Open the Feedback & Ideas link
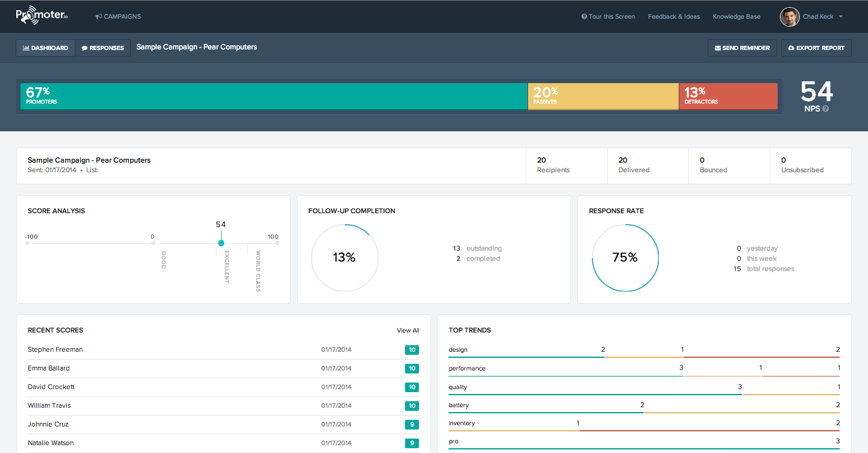The height and width of the screenshot is (453, 868). 674,17
